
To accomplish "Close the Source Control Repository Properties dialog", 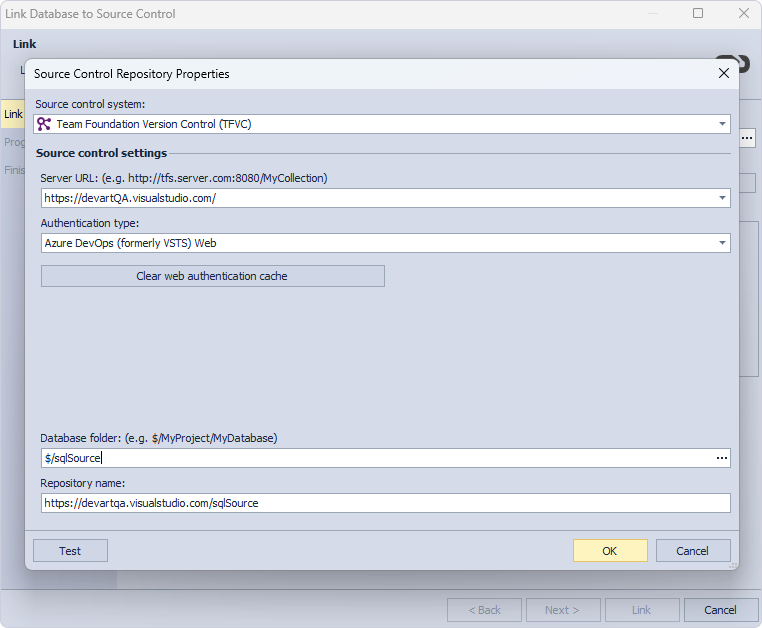I will click(x=724, y=73).
